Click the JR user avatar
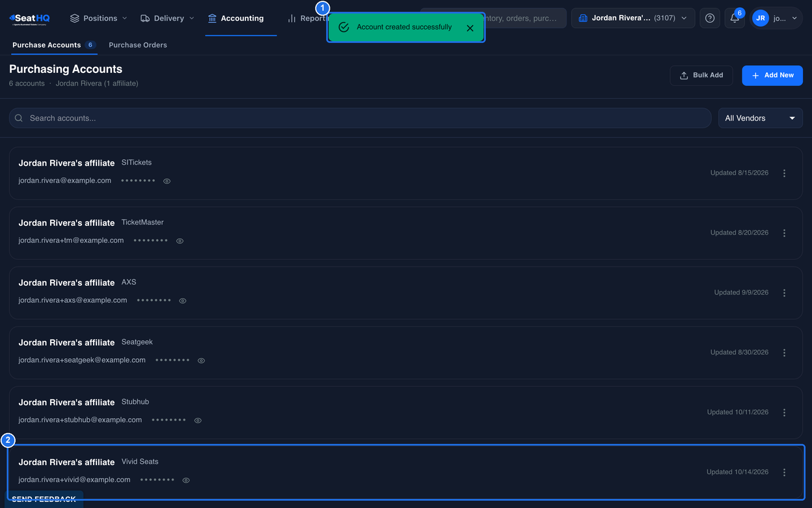Image resolution: width=812 pixels, height=508 pixels. click(760, 18)
